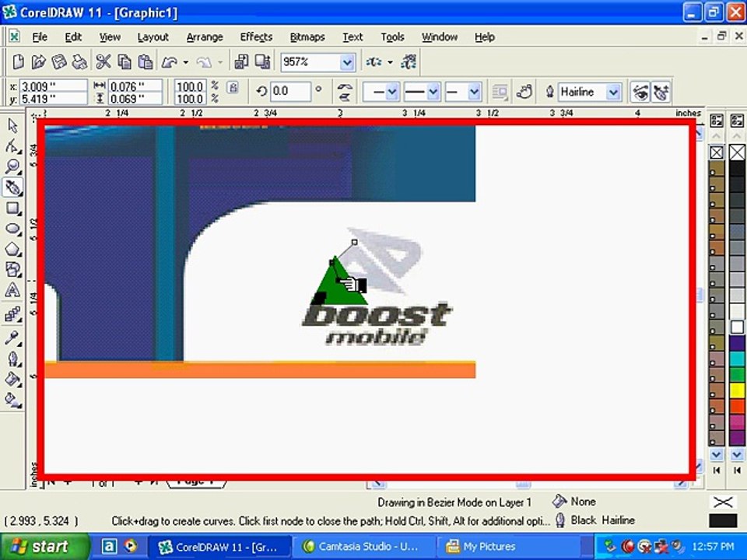This screenshot has height=560, width=747.
Task: Expand the end arrowhead selector
Action: (474, 92)
